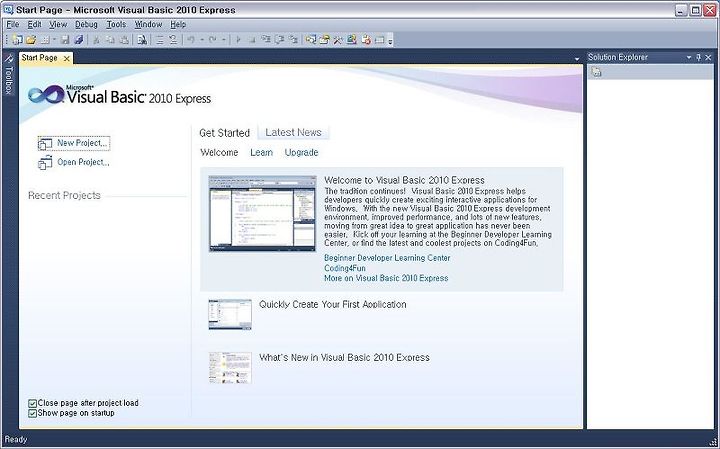Open Beginner Developer Learning Center link
720x449 pixels.
pyautogui.click(x=387, y=258)
